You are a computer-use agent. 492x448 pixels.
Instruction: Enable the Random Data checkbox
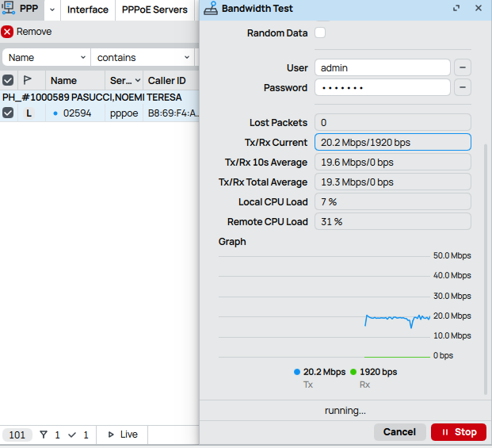pyautogui.click(x=320, y=33)
